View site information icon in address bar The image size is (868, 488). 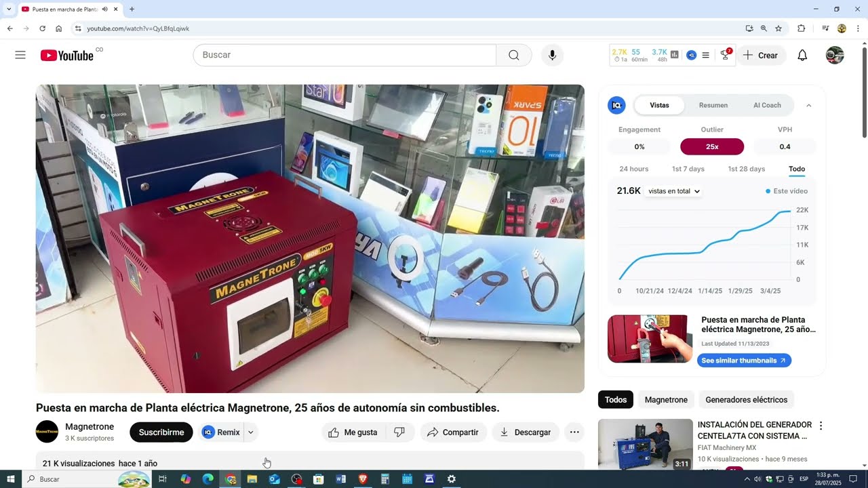coord(78,28)
